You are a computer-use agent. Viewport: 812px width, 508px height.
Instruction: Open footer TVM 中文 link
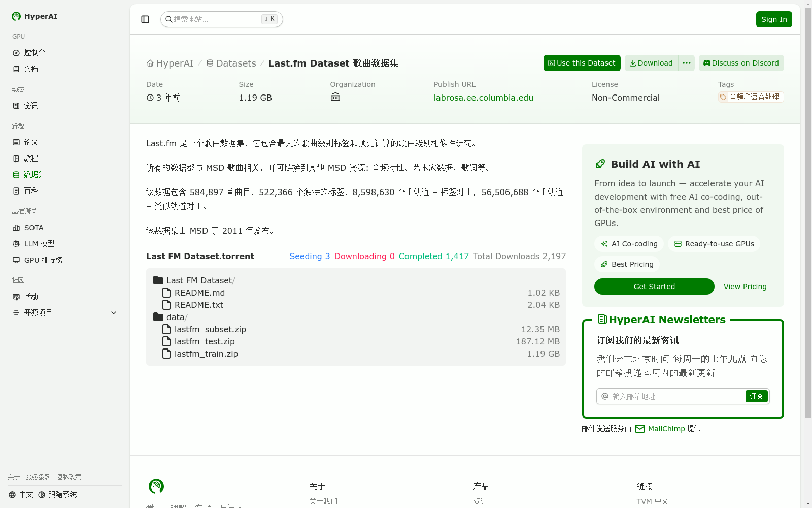653,501
